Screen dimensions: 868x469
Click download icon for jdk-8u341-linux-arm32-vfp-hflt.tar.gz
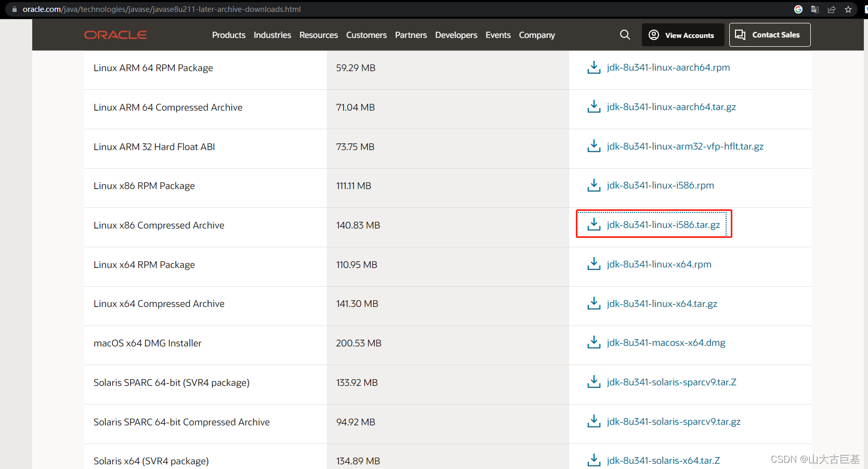click(594, 146)
